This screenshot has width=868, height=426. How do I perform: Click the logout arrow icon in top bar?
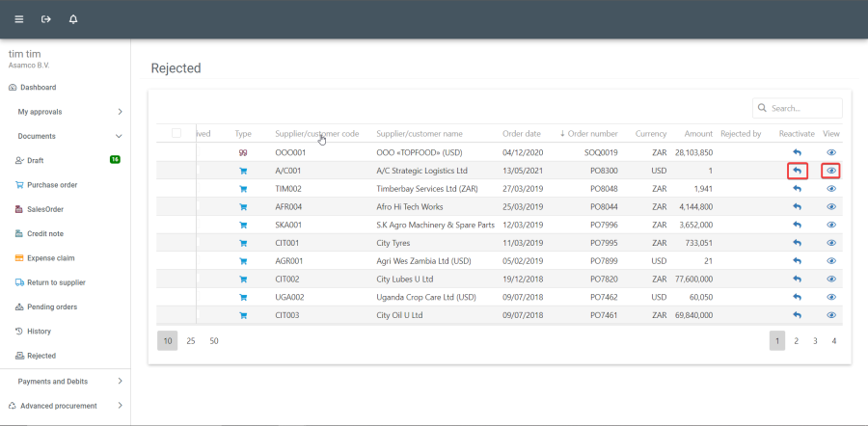pyautogui.click(x=45, y=19)
